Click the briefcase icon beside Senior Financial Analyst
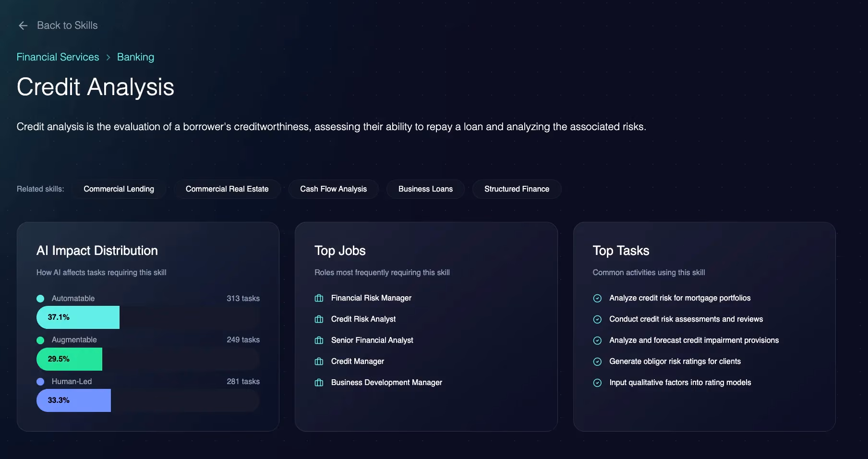The height and width of the screenshot is (459, 868). point(319,340)
